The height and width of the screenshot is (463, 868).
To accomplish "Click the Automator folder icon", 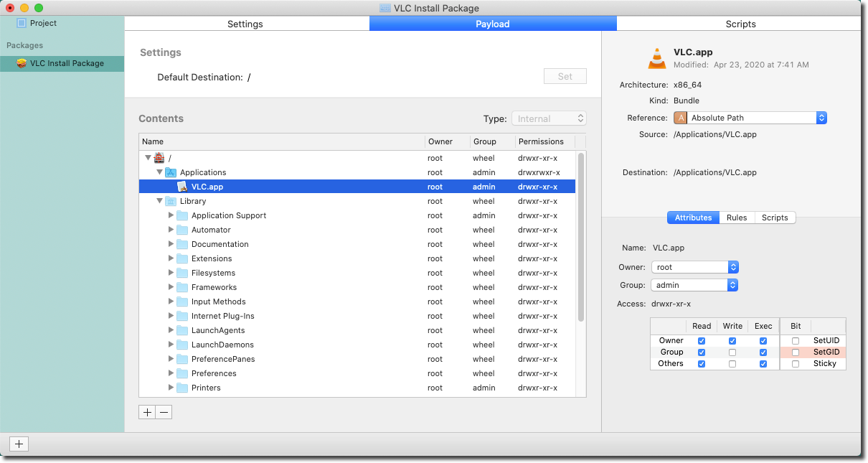I will coord(182,230).
